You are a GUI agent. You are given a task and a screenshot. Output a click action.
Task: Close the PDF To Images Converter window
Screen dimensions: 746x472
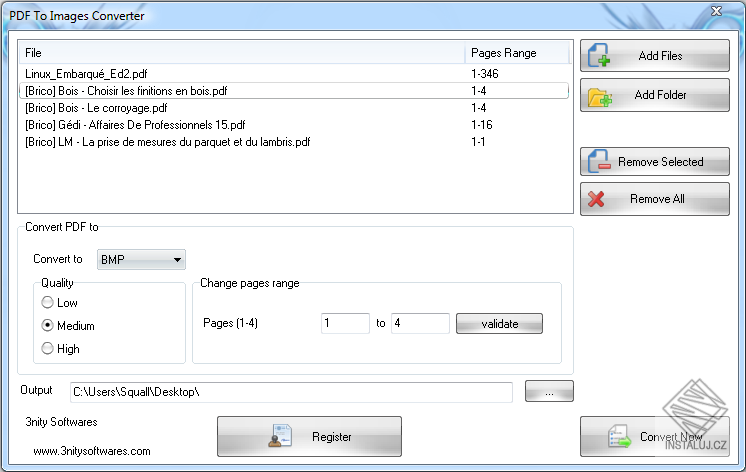coord(717,11)
